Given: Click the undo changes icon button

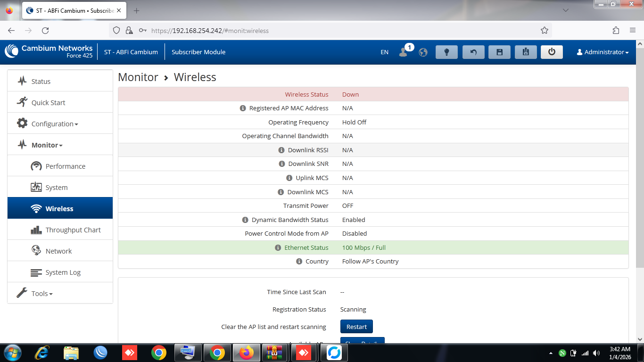Looking at the screenshot, I should tap(473, 52).
